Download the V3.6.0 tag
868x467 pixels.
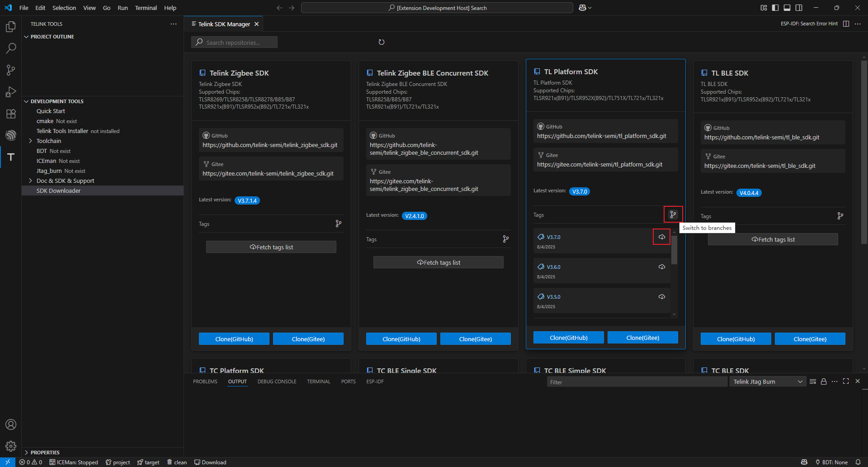pos(661,267)
